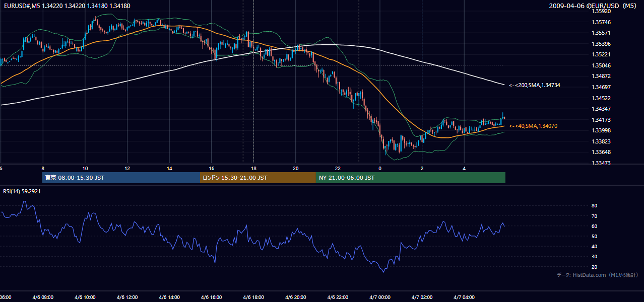
Task: Select the 40 SMA value label 1.34070
Action: 533,126
